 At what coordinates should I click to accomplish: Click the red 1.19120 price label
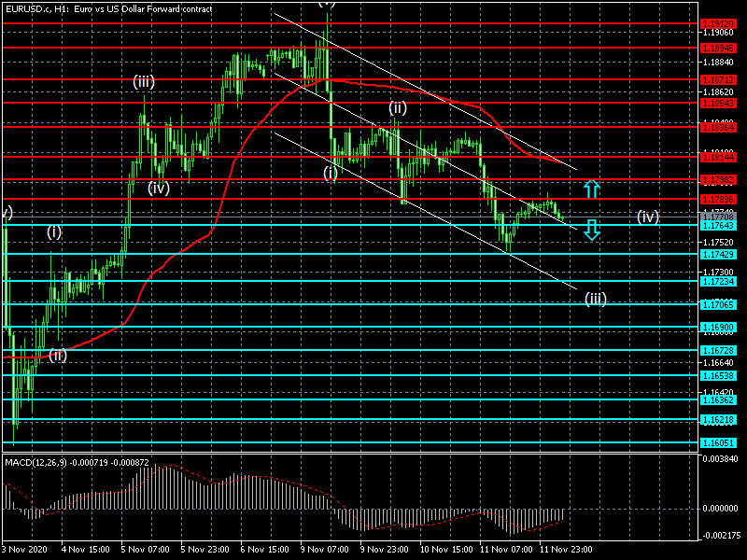(x=718, y=23)
